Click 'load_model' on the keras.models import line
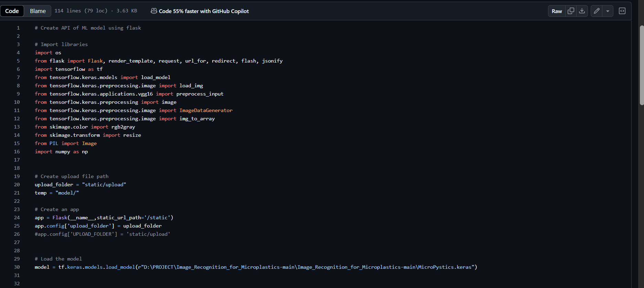644x288 pixels. pyautogui.click(x=156, y=77)
